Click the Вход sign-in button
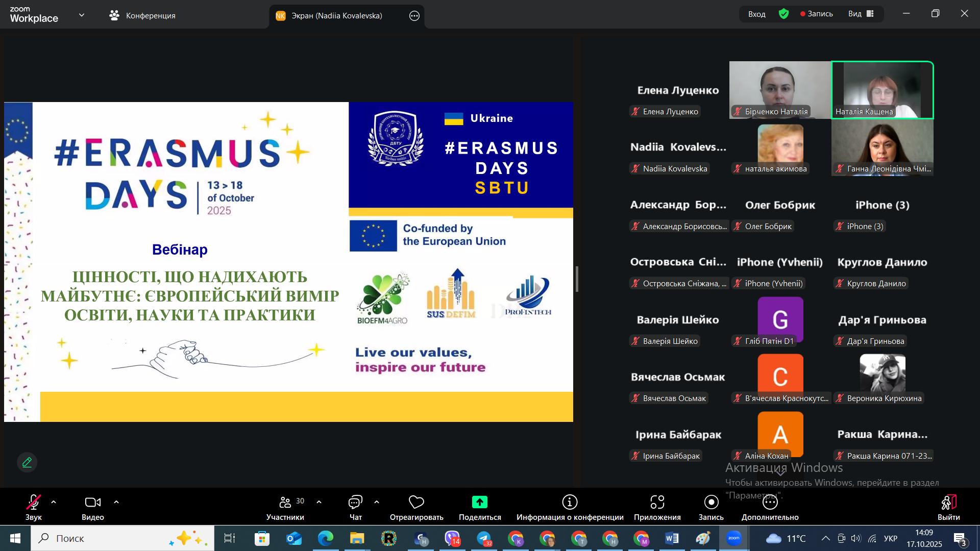The image size is (980, 551). tap(756, 14)
